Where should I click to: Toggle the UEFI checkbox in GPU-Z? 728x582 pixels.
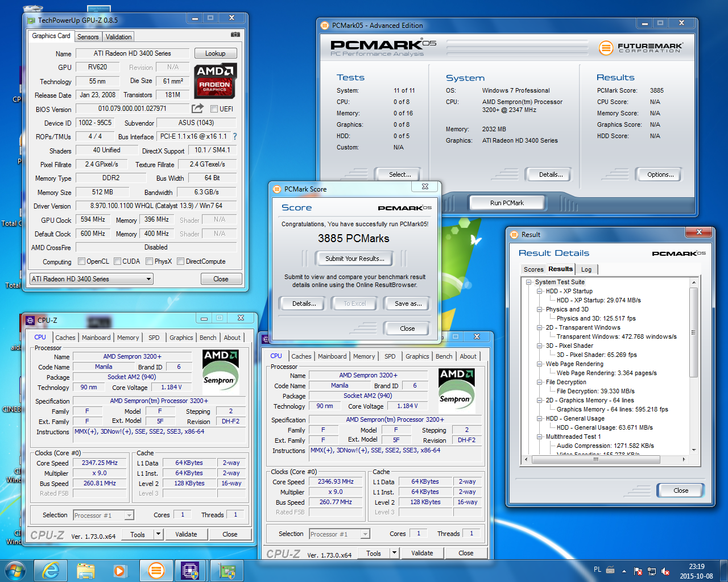point(214,109)
